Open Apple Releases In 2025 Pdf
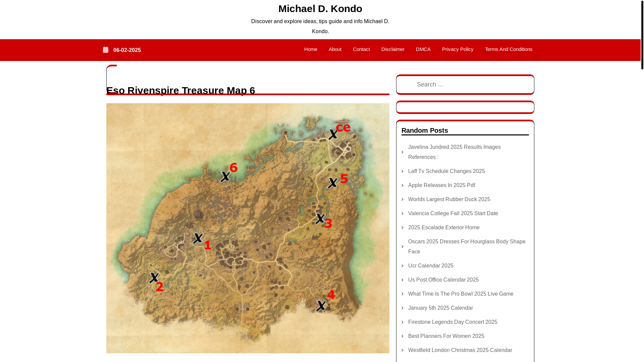 point(441,185)
